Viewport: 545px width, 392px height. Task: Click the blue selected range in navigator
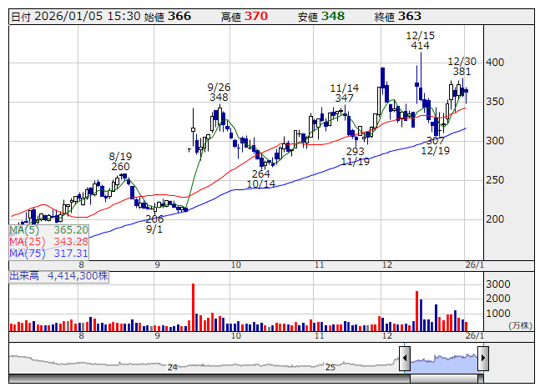click(443, 359)
